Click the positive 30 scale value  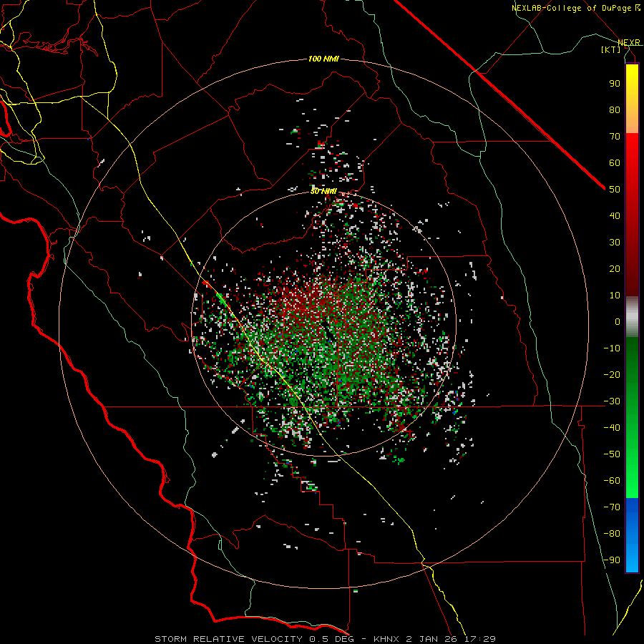coord(615,243)
